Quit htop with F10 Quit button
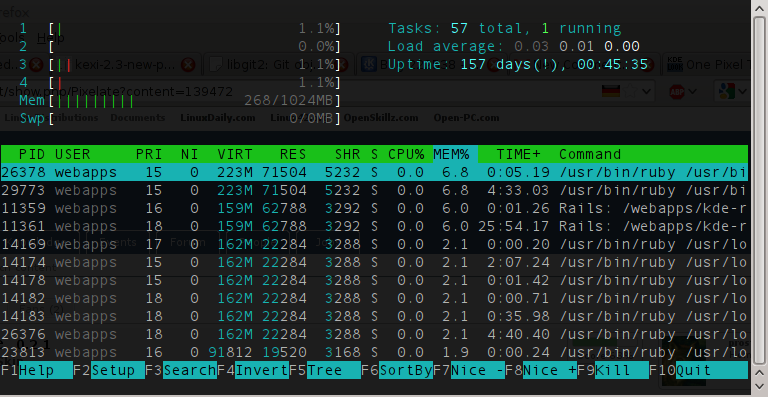The height and width of the screenshot is (397, 768). pos(698,370)
